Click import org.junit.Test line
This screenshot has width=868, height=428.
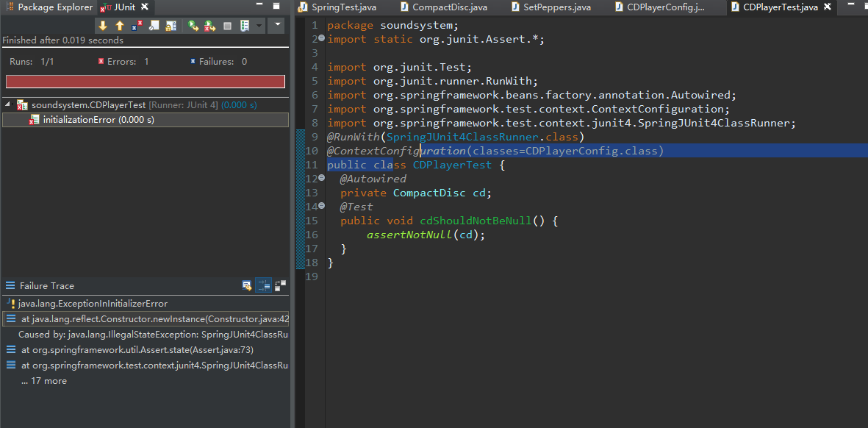coord(400,67)
